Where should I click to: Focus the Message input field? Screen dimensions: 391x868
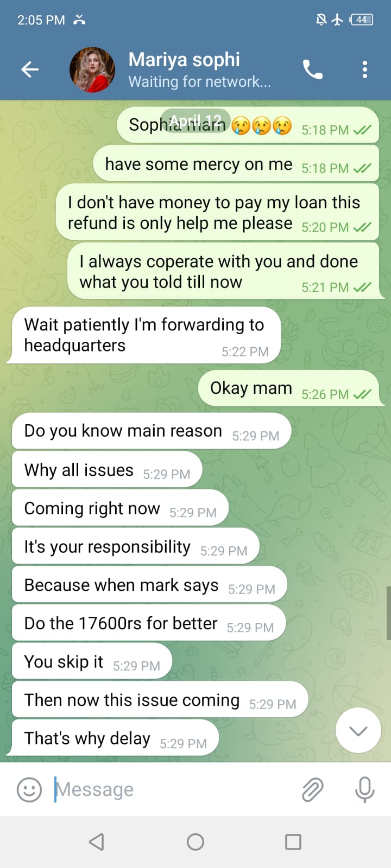[174, 789]
